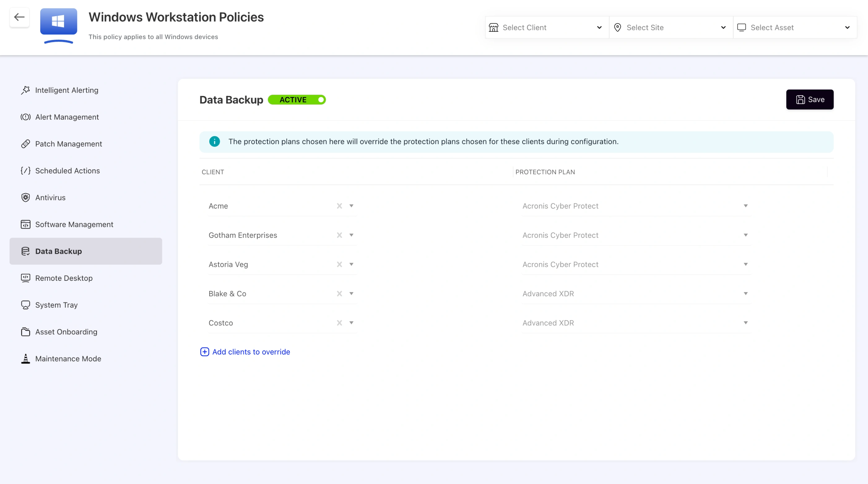This screenshot has height=484, width=868.
Task: Click the Antivirus shield icon
Action: click(26, 198)
